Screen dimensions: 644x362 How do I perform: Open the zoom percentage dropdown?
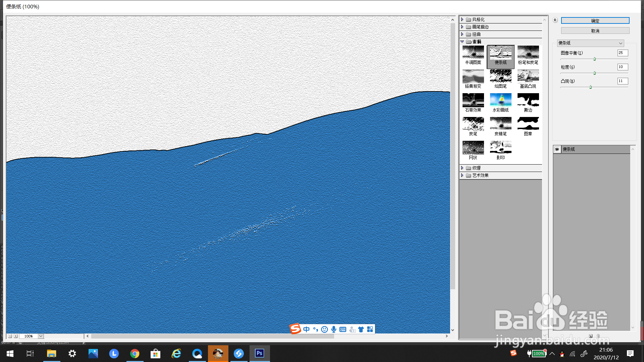tap(41, 336)
